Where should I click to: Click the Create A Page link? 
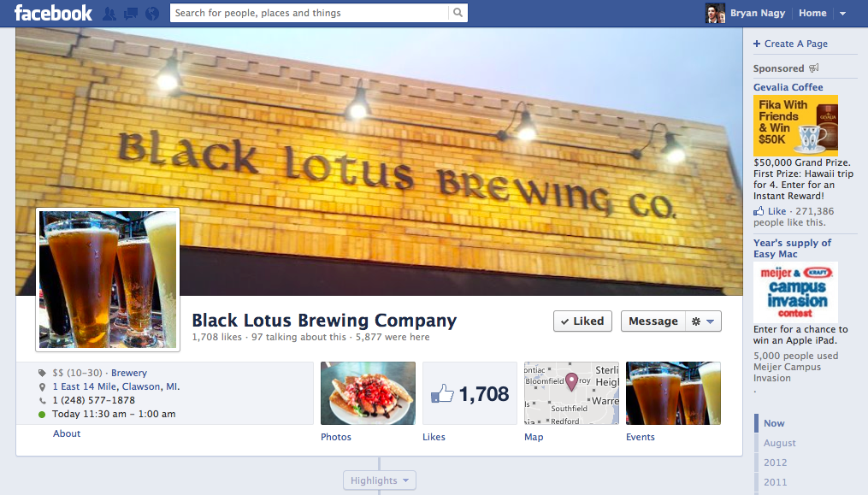point(790,44)
